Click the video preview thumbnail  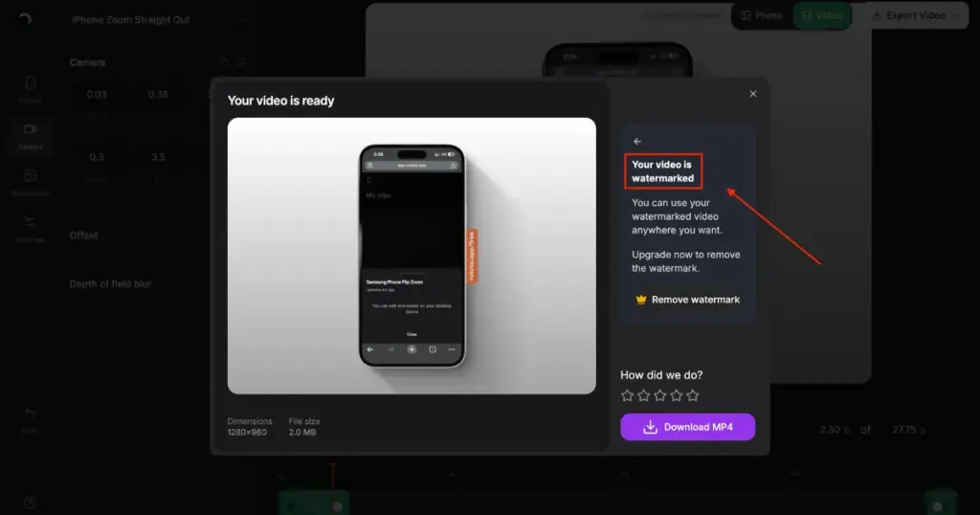pyautogui.click(x=412, y=256)
